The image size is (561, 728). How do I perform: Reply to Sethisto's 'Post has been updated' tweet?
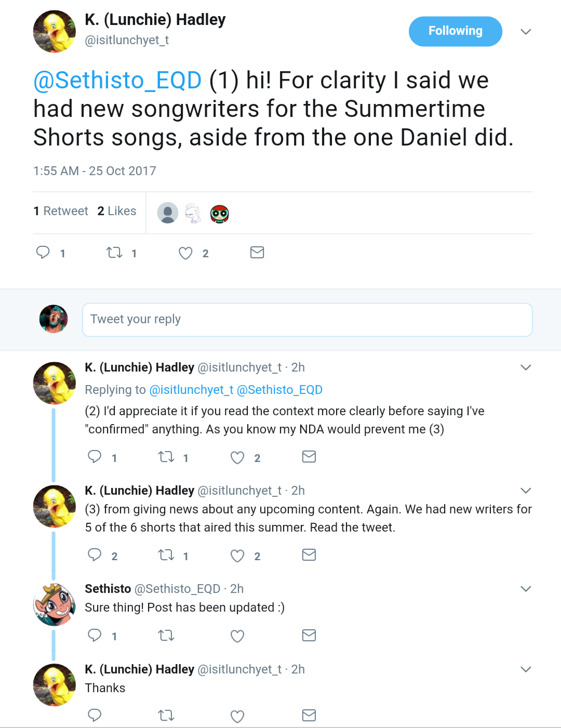[x=95, y=636]
